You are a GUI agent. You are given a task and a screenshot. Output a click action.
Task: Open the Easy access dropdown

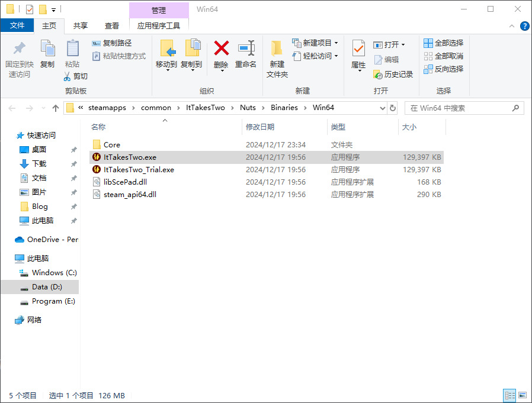(336, 56)
